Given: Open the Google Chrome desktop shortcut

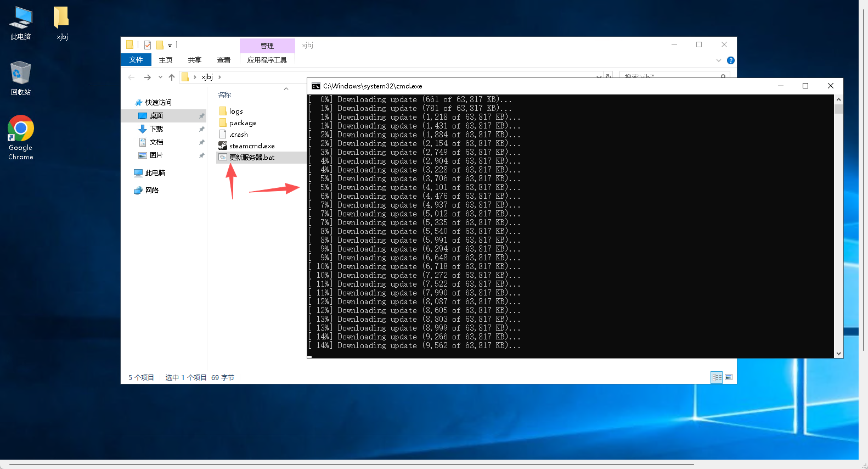Looking at the screenshot, I should (21, 137).
